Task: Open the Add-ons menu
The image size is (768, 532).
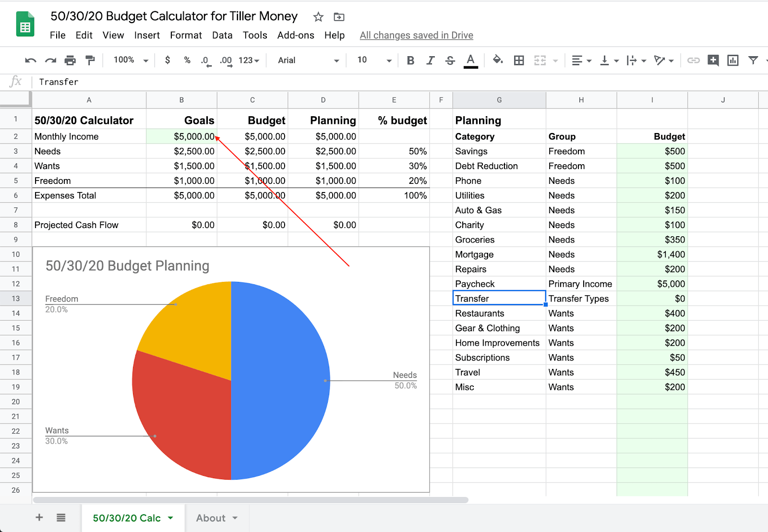Action: [x=296, y=35]
